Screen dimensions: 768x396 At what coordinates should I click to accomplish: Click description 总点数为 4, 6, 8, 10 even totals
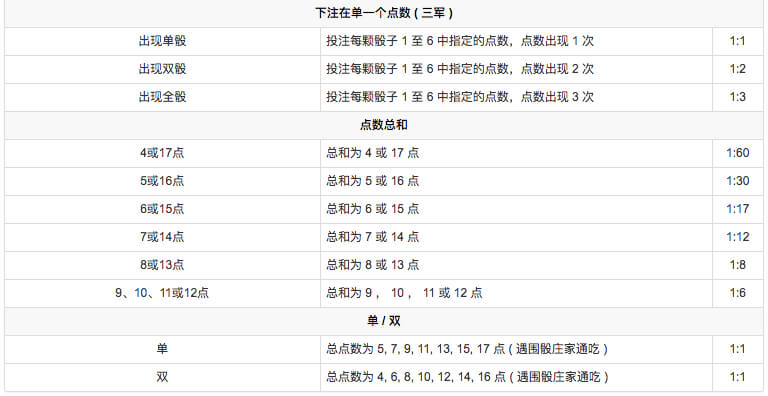(x=468, y=377)
